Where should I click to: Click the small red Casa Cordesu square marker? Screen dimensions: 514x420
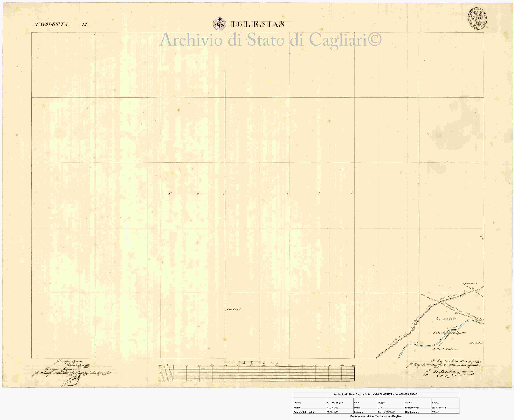click(x=470, y=344)
